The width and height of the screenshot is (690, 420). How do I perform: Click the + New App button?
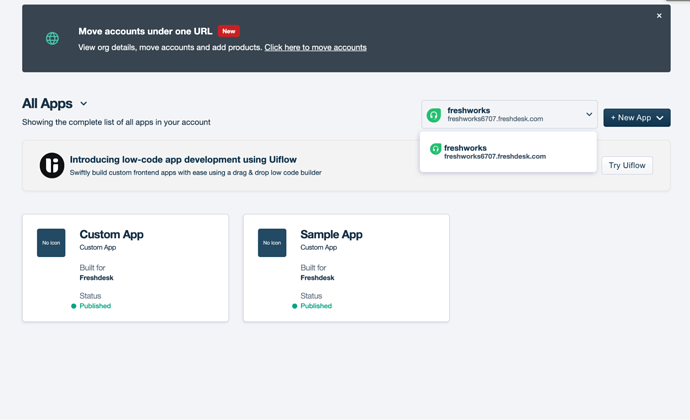637,118
